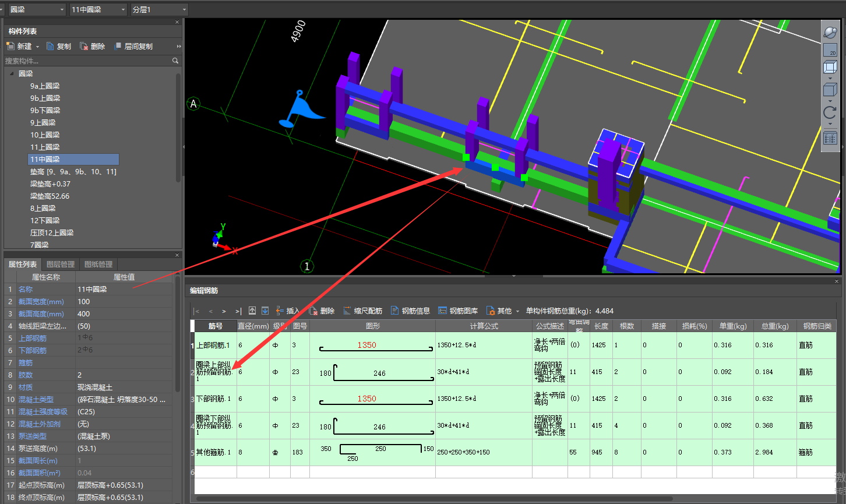Click the solid cube display icon
The image size is (846, 504).
(830, 90)
